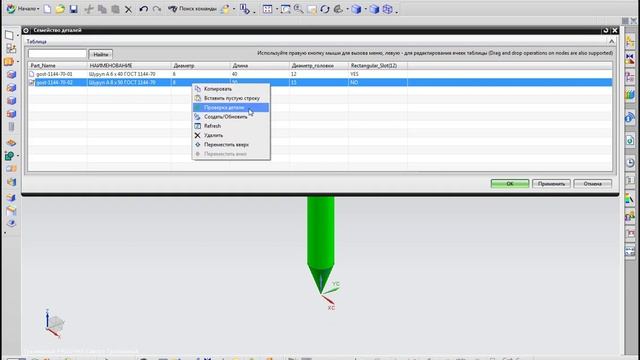The width and height of the screenshot is (640, 360).
Task: Collapse the Таблица section chevron
Action: click(611, 41)
